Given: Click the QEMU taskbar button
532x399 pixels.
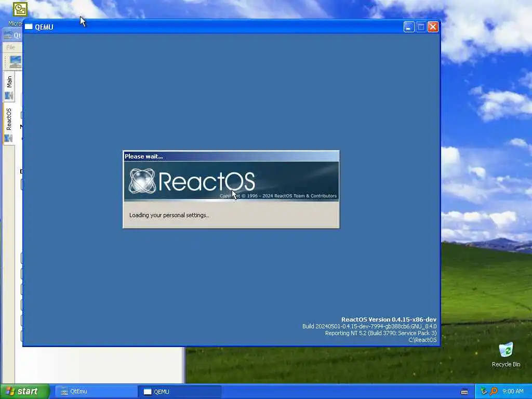Looking at the screenshot, I should (179, 392).
